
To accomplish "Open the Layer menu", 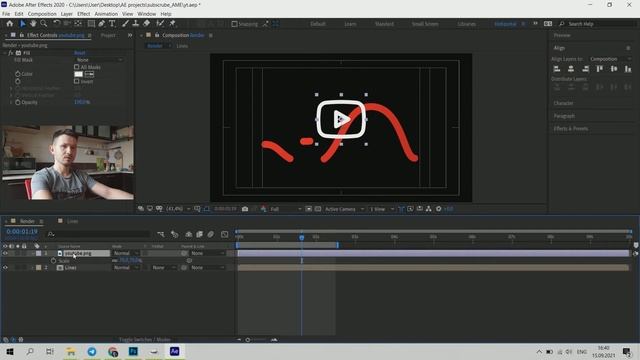I will [x=67, y=14].
